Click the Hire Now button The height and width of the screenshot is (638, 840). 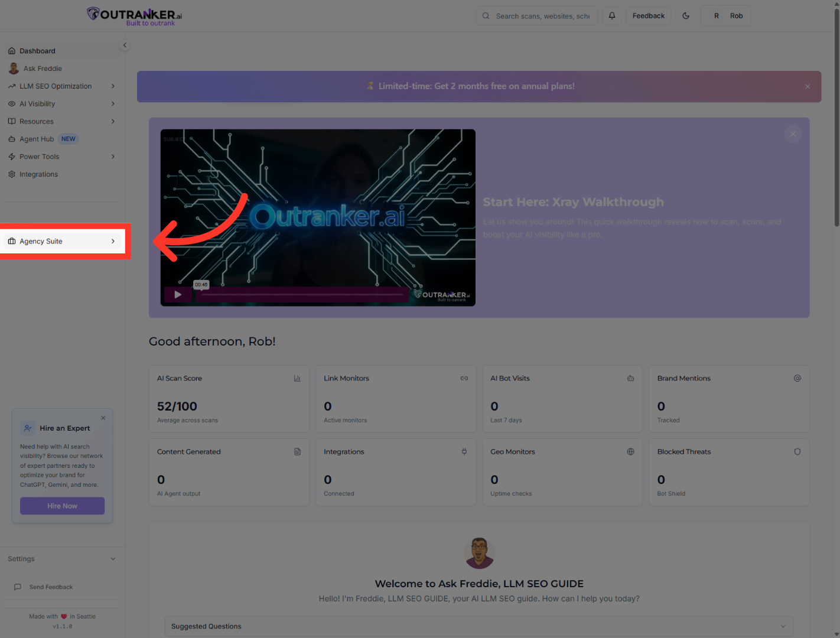tap(62, 506)
